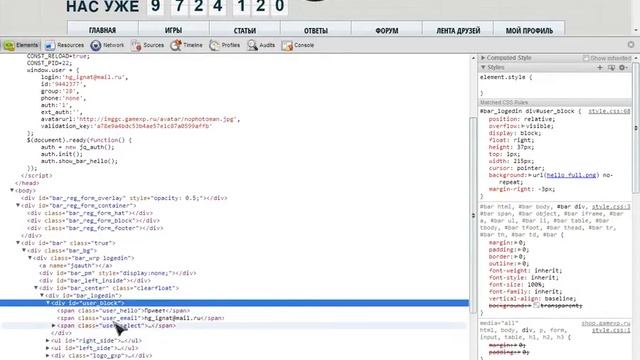Screen dimensions: 640x360
Task: Toggle element state icon in Styles header
Action: 611,67
